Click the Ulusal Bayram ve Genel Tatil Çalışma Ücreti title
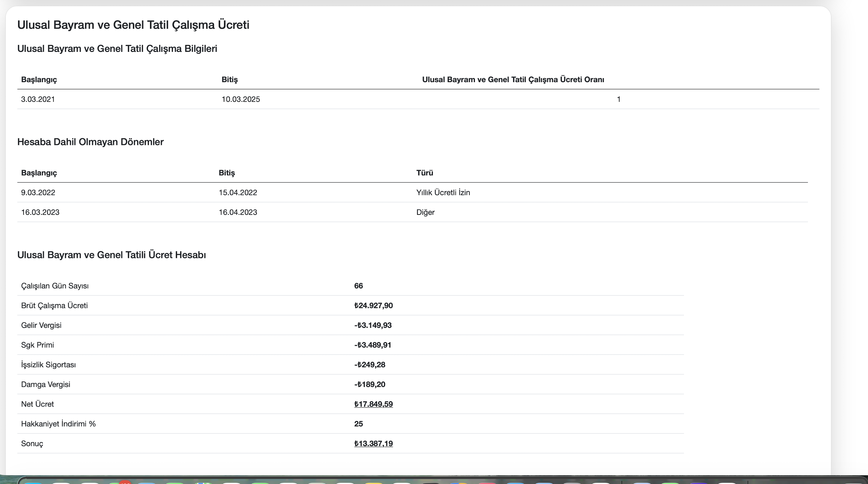868x484 pixels. [133, 25]
